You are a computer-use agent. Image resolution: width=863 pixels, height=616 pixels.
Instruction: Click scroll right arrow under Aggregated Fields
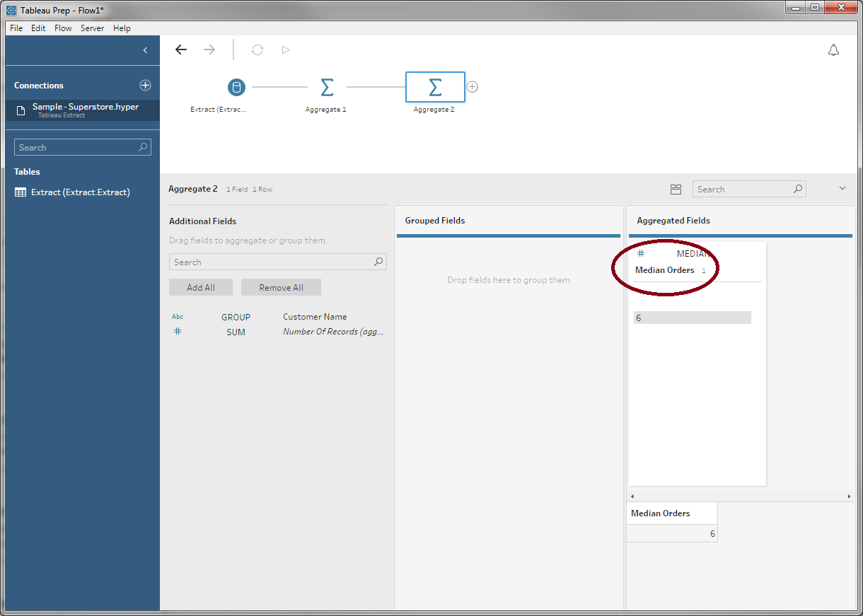pos(849,496)
